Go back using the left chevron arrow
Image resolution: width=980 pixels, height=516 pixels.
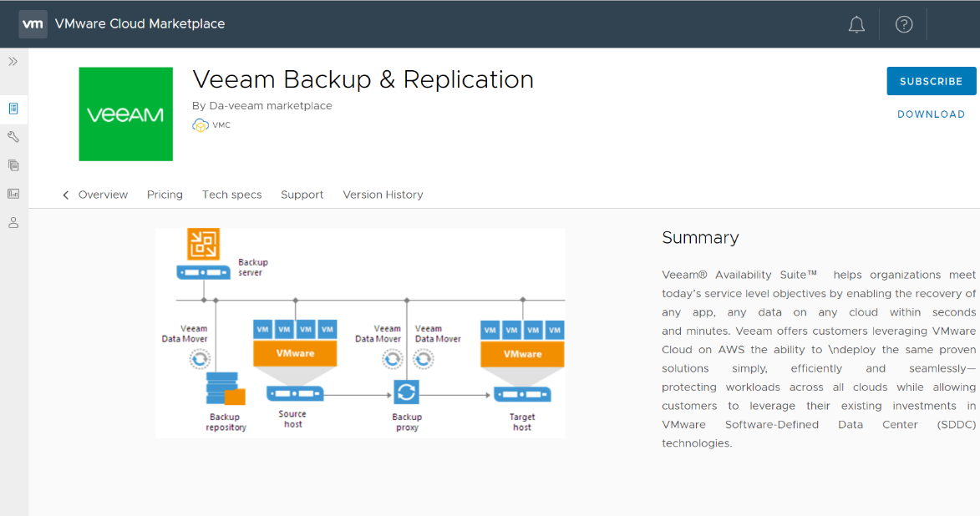[66, 195]
